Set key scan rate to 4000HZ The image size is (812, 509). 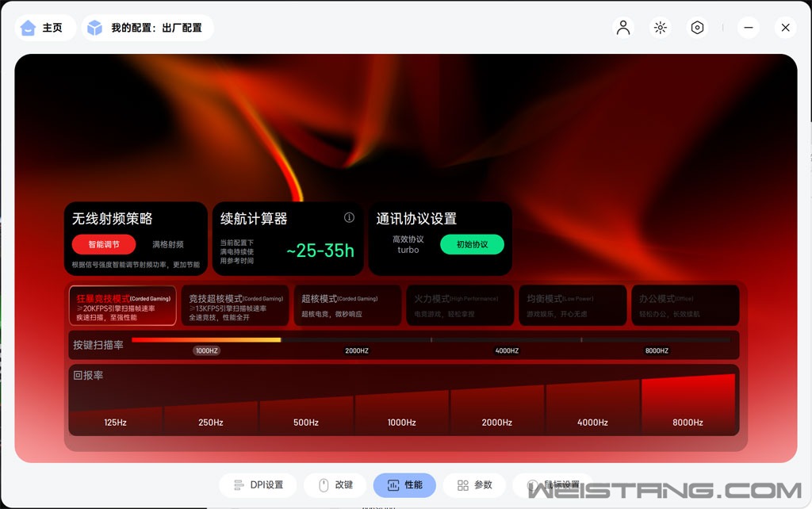click(507, 350)
